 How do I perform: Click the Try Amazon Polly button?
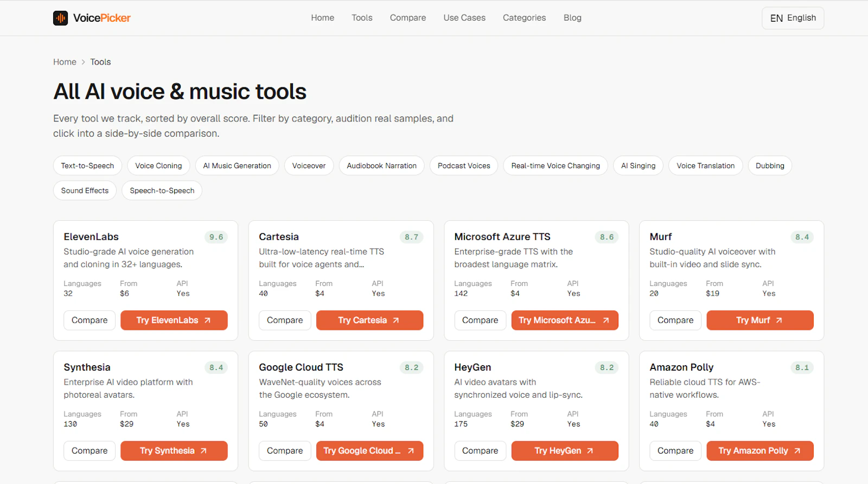[x=760, y=450]
